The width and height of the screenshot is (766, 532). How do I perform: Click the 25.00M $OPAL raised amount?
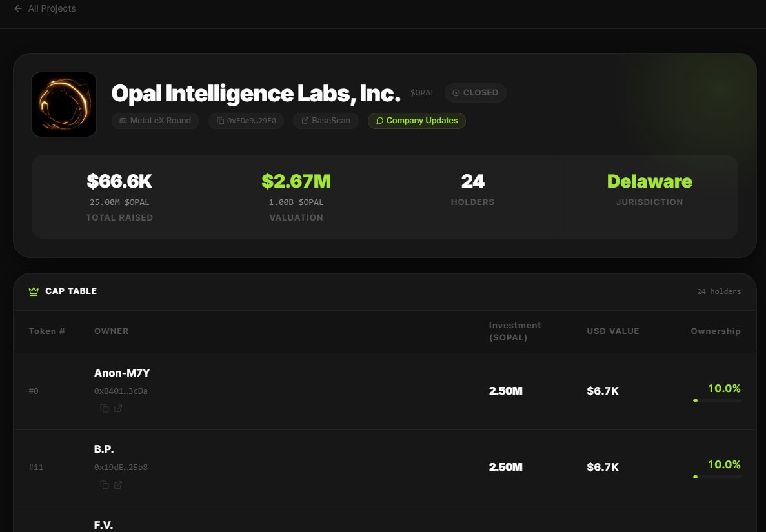(119, 202)
